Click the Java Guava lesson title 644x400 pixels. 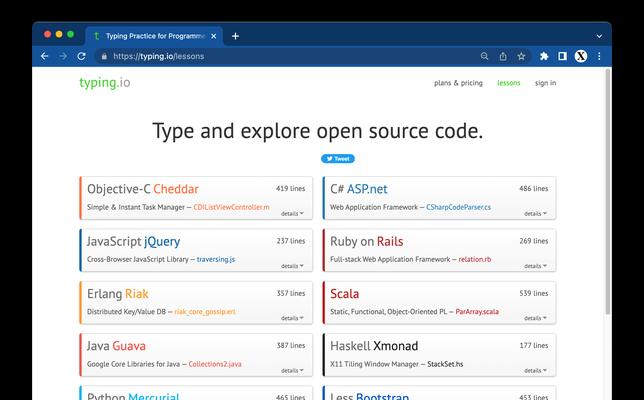click(116, 346)
